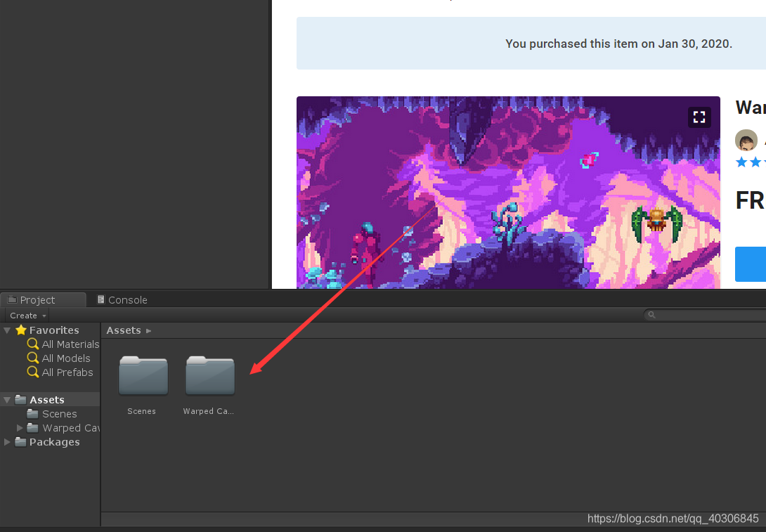Screen dimensions: 766x532
Task: Click the Favorites star icon
Action: point(21,330)
